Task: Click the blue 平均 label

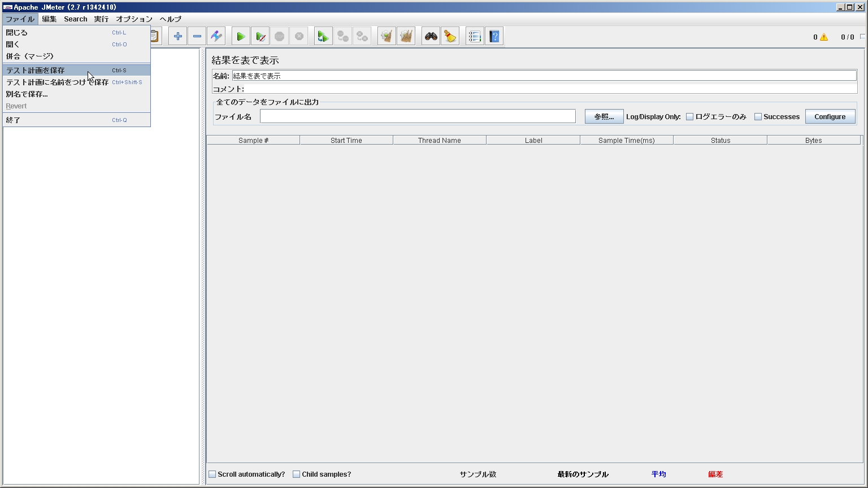Action: (659, 474)
